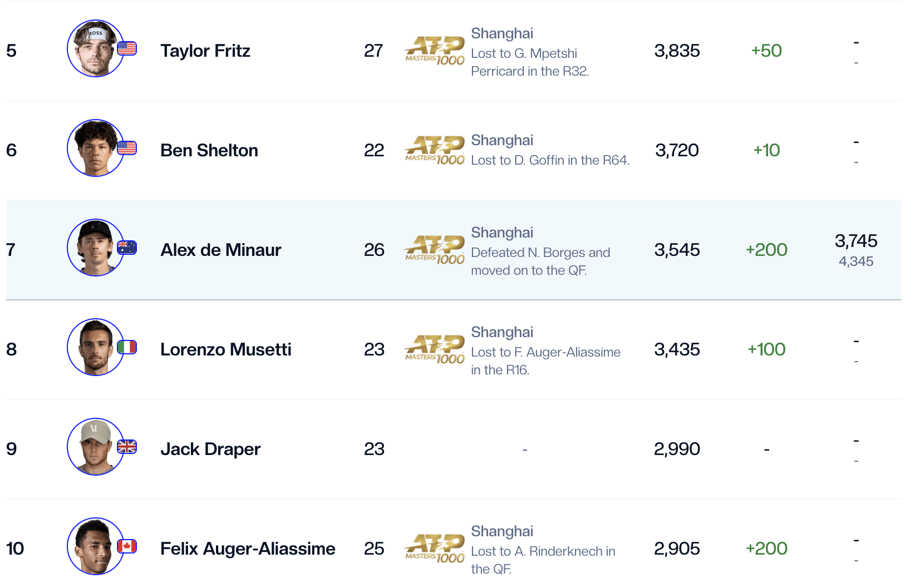Click ATP Masters 1000 logo in Musetti row
This screenshot has width=920, height=588.
coord(435,349)
